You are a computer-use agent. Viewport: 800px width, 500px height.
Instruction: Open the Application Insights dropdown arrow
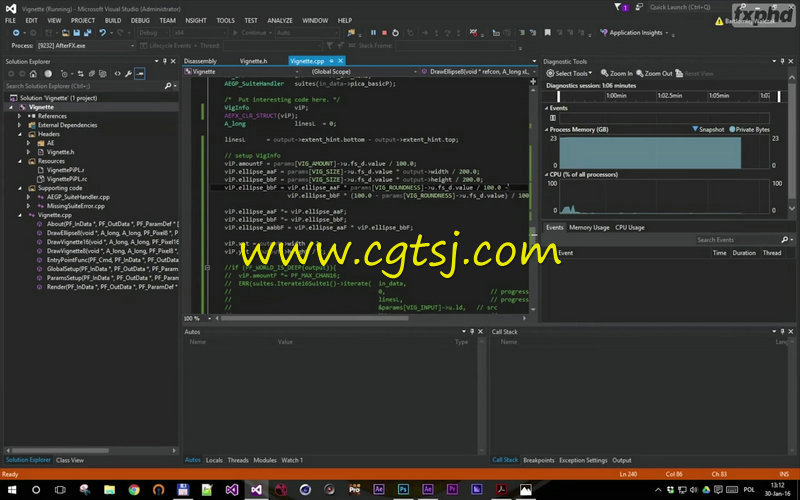(666, 33)
